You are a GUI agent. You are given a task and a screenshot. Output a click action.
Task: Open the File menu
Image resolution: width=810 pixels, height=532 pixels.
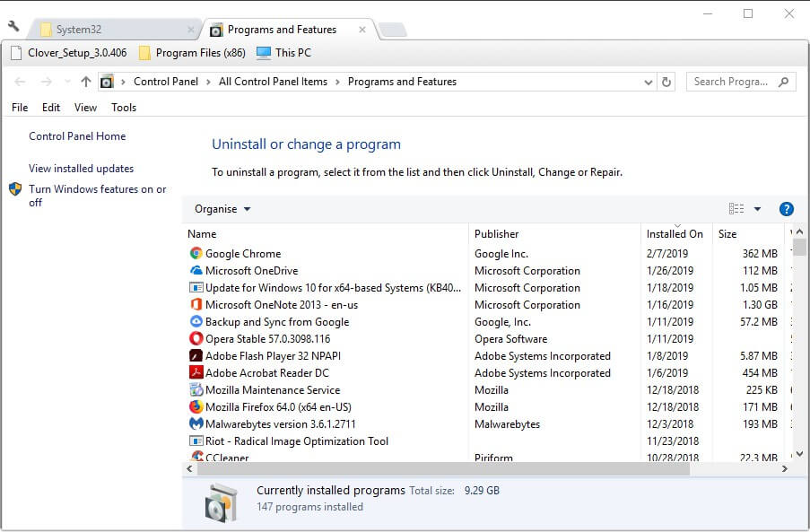click(20, 108)
